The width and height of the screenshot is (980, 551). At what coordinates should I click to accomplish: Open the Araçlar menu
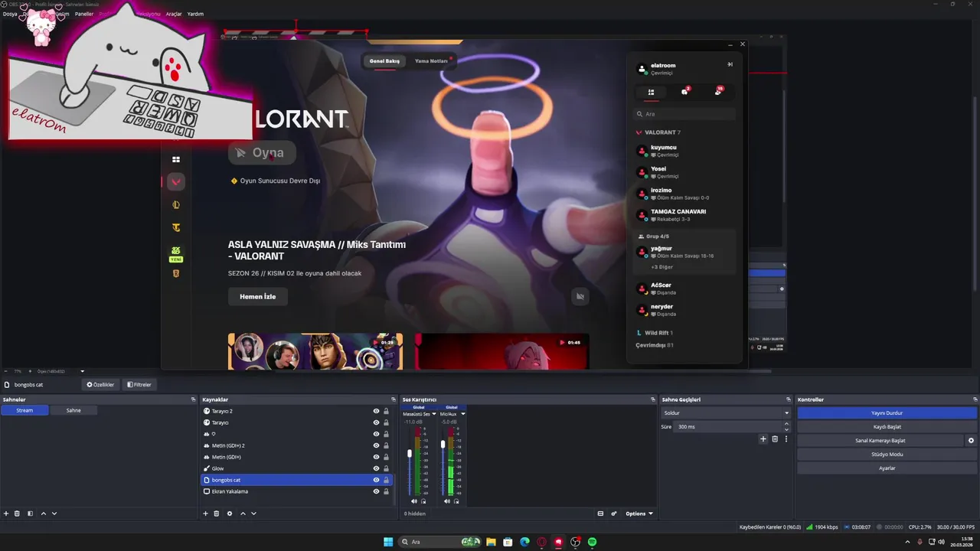point(174,14)
